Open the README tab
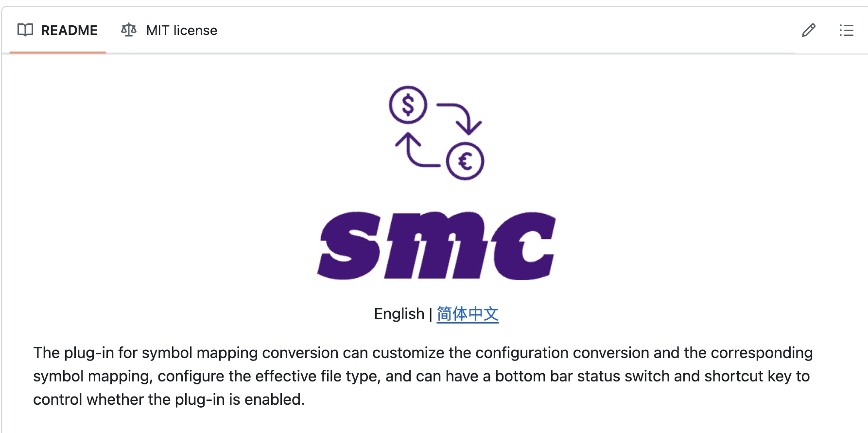The image size is (868, 433). (57, 30)
